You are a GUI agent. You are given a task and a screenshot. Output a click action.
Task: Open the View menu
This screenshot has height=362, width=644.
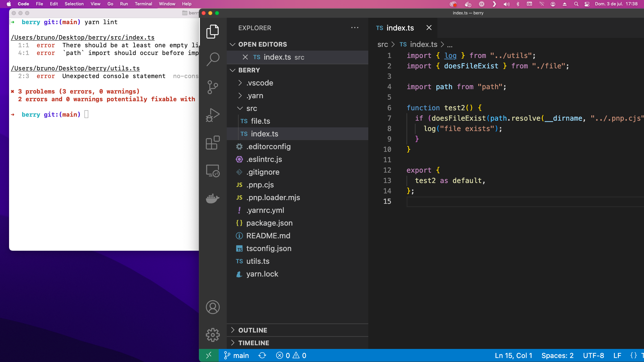point(95,4)
